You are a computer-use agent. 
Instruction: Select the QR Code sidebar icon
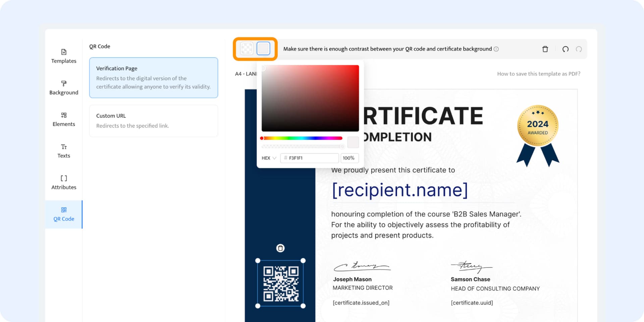(63, 210)
